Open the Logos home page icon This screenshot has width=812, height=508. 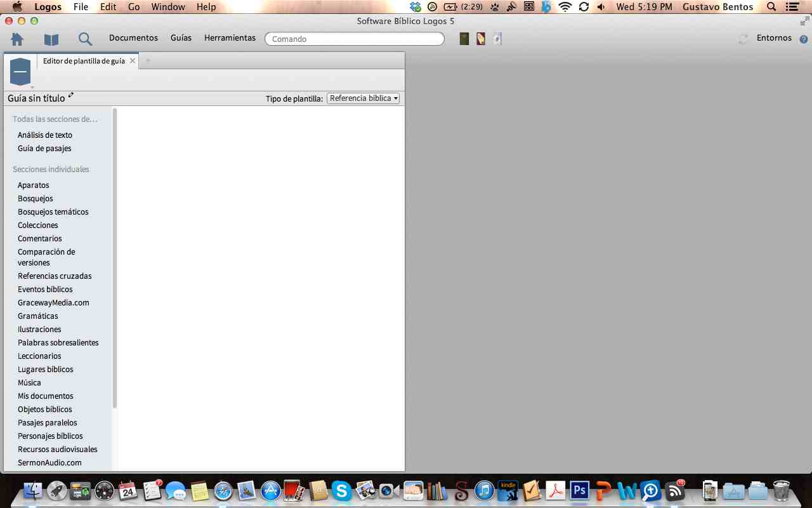pyautogui.click(x=17, y=39)
